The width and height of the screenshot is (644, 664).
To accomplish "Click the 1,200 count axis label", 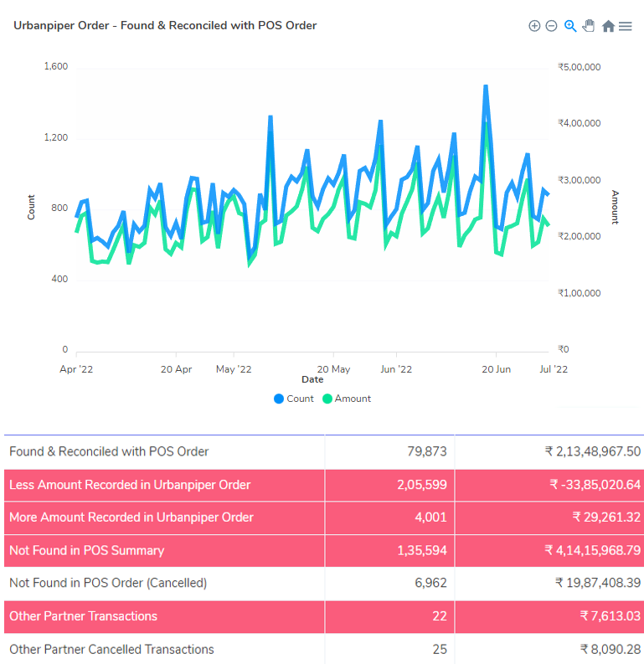I will pyautogui.click(x=56, y=137).
